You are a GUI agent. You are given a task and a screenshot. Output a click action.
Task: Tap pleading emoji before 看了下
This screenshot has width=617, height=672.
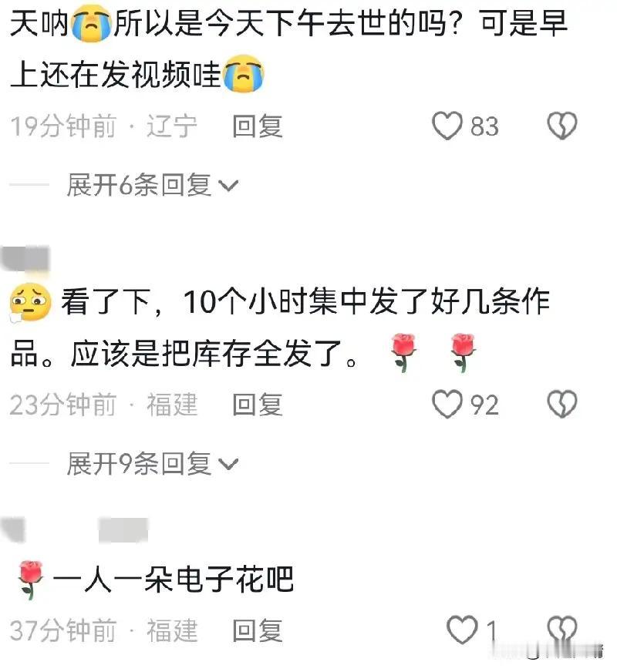pyautogui.click(x=30, y=302)
